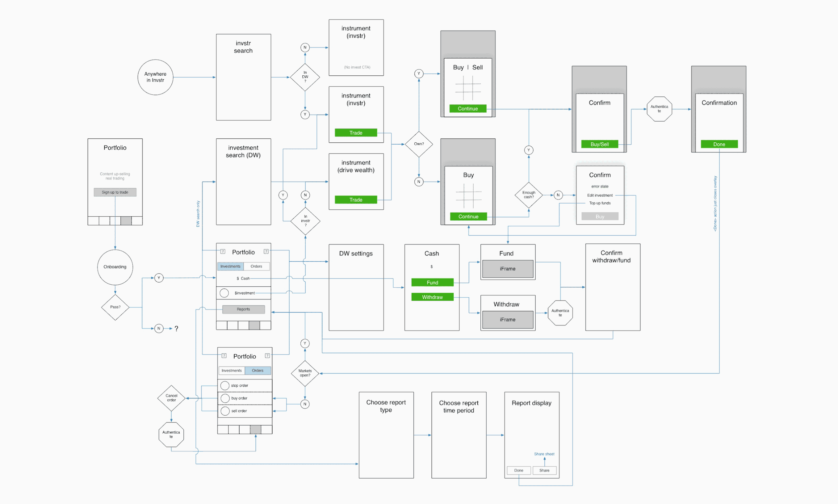
Task: Click Y connector leading to Buy | Sell screen
Action: (x=419, y=73)
